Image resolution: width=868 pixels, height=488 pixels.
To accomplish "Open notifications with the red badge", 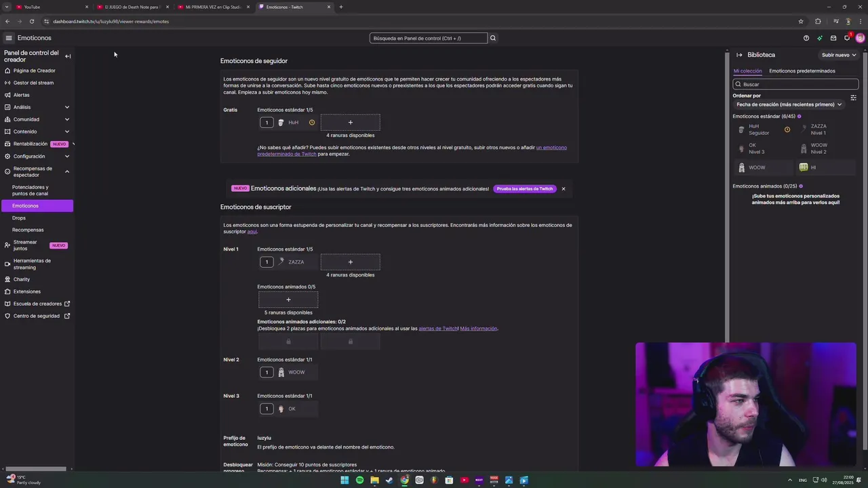I will 847,37.
